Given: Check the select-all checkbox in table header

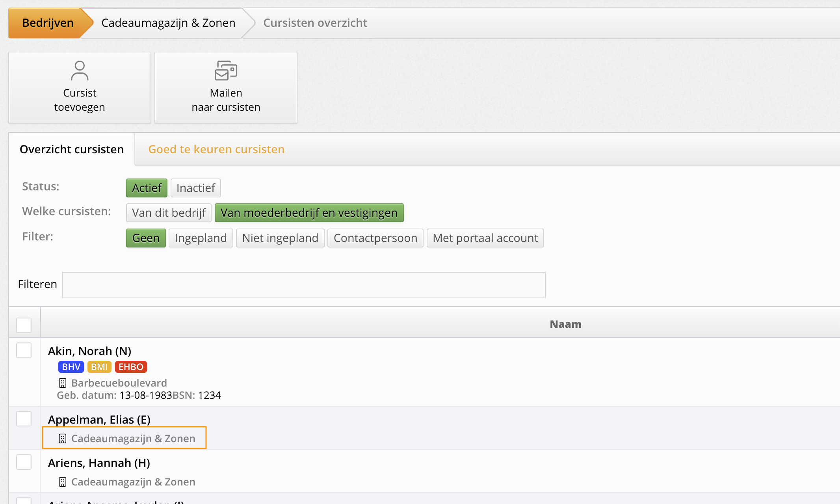Looking at the screenshot, I should click(x=24, y=325).
